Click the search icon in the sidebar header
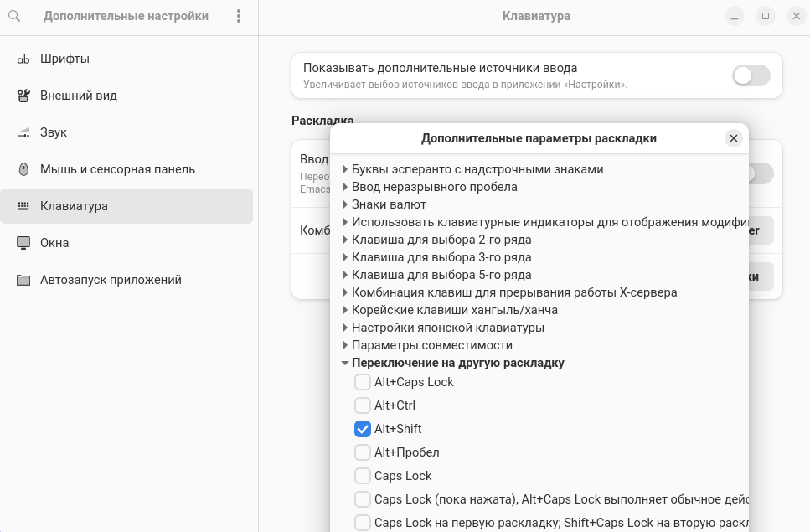The width and height of the screenshot is (810, 532). [x=14, y=16]
